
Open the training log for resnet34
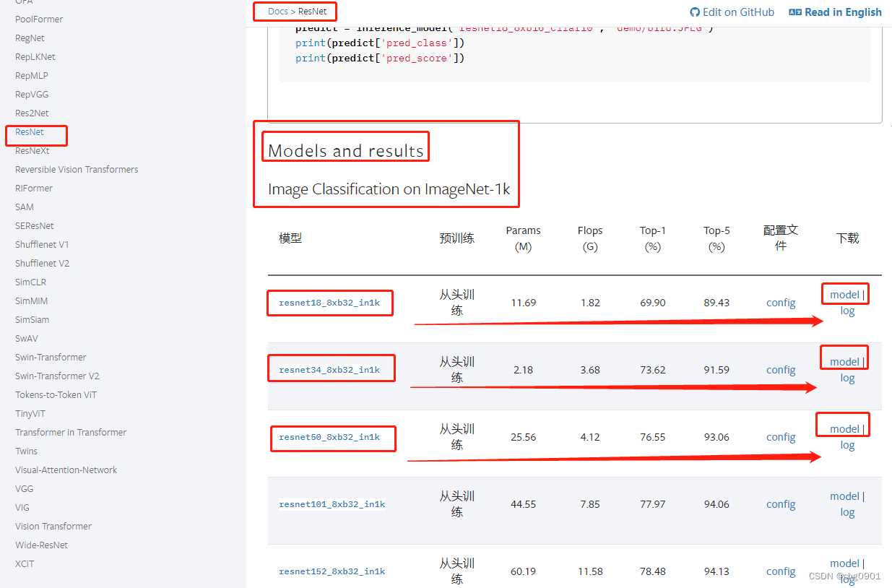point(848,377)
